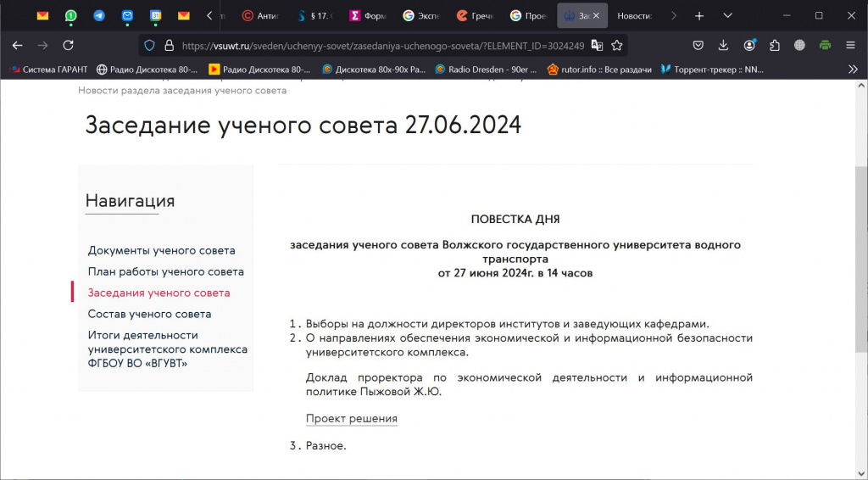Screen dimensions: 868x480
Task: Open the Торрент-трекер :: NN bookmark
Action: click(x=712, y=70)
